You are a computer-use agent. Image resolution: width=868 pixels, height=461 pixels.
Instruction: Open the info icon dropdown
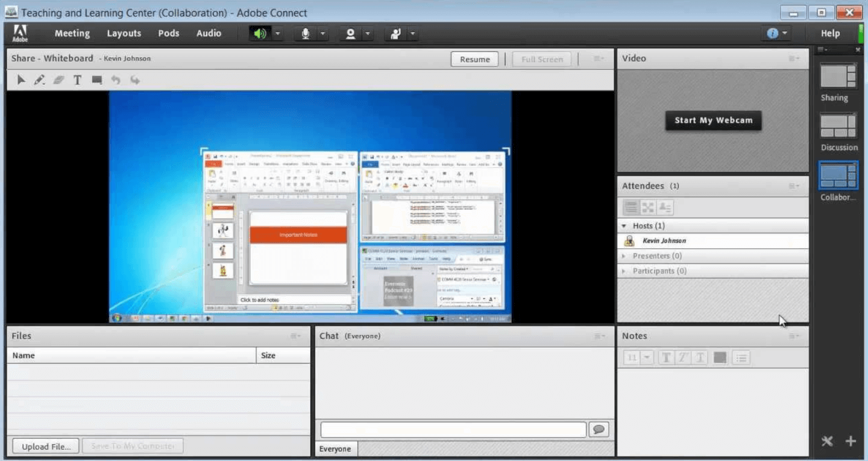coord(778,34)
